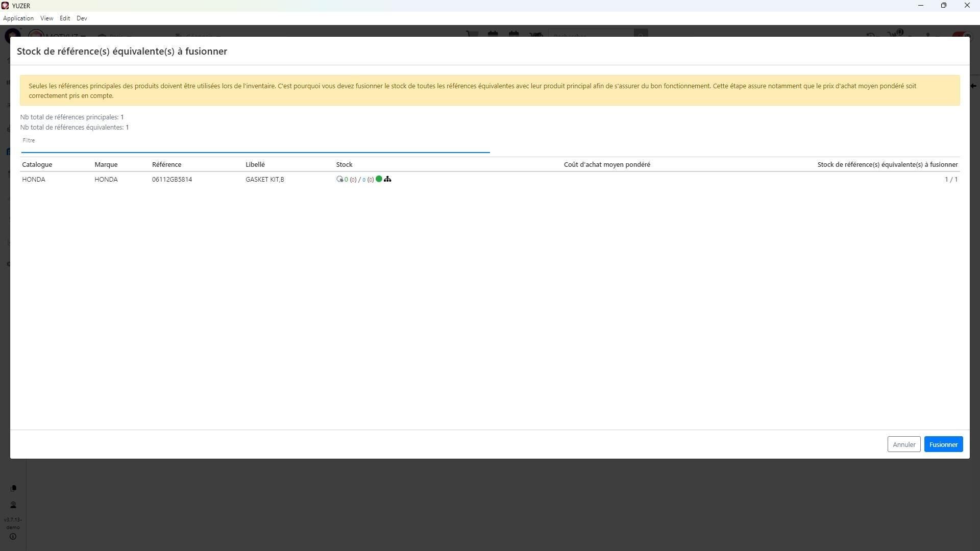Click the info circle icon in the sidebar
This screenshot has width=980, height=551.
click(13, 537)
